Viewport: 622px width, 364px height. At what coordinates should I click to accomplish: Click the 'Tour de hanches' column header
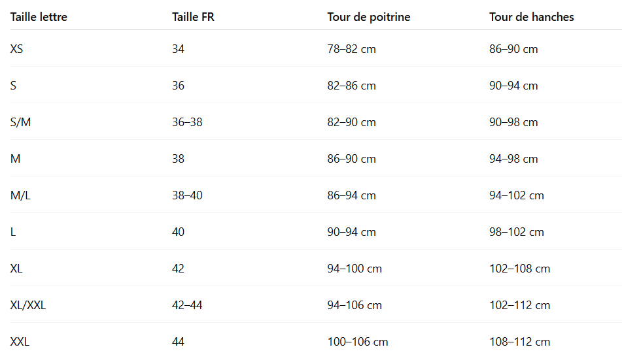pos(531,17)
